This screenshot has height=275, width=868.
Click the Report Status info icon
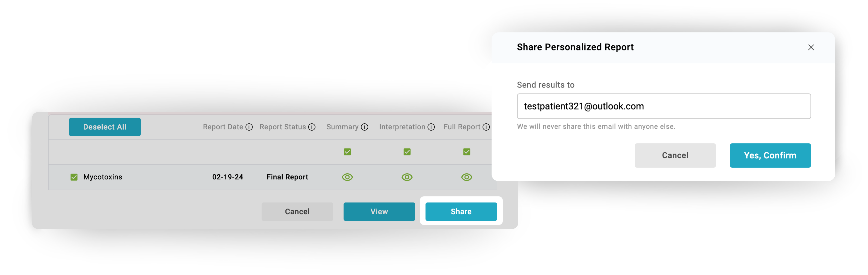pos(312,127)
